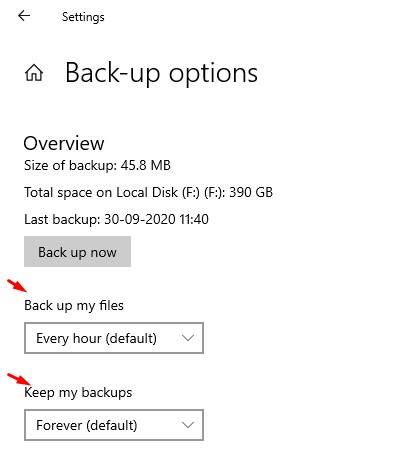
Task: Click the 390 GB disk space value
Action: [251, 192]
